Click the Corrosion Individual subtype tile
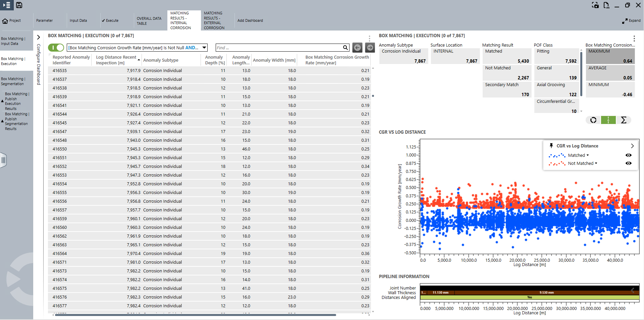This screenshot has width=644, height=320. pos(404,56)
